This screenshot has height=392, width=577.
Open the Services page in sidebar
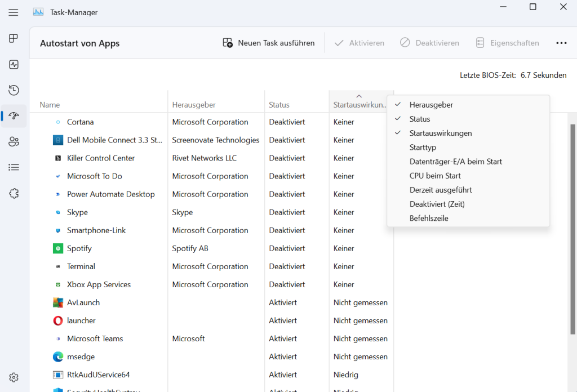coord(14,193)
